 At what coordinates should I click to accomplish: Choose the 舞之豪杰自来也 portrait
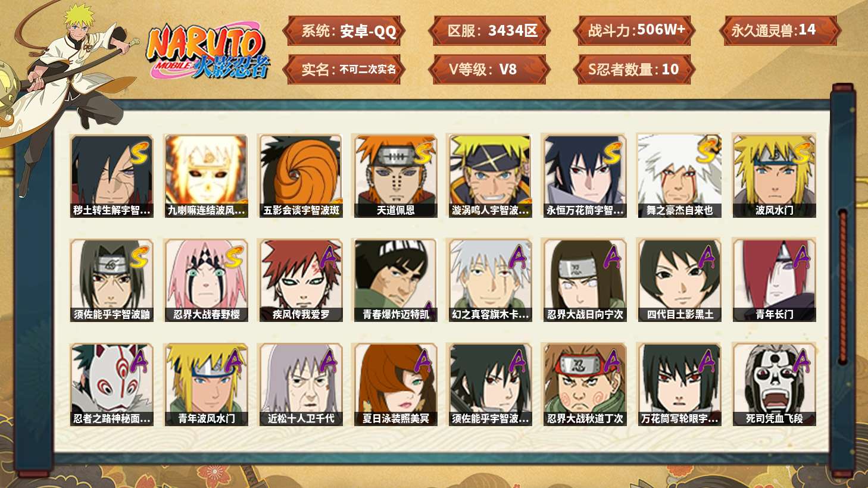click(679, 176)
